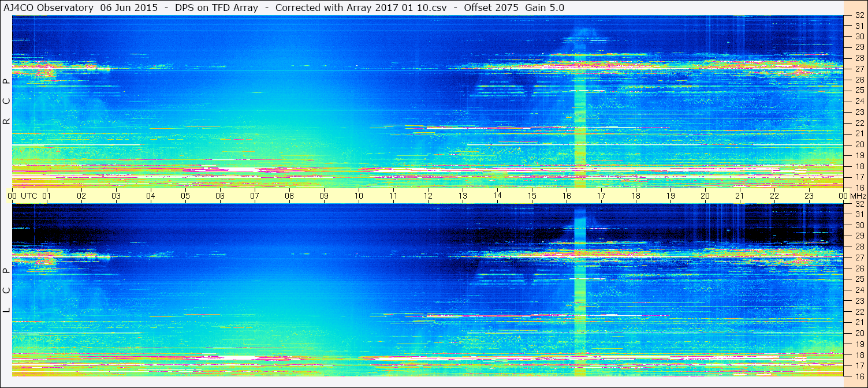The height and width of the screenshot is (388, 868).
Task: Click the '00 UTC' start time label
Action: pyautogui.click(x=23, y=196)
